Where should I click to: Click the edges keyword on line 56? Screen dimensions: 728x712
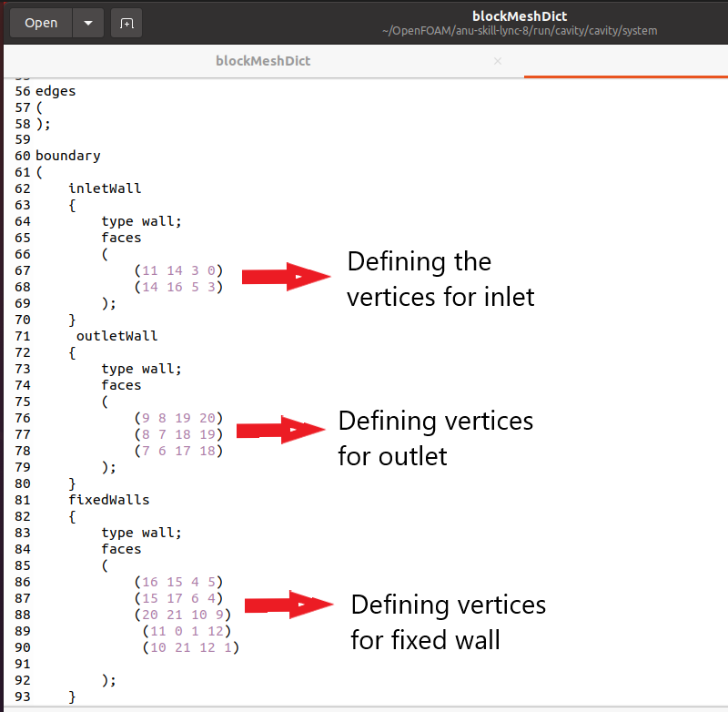[56, 90]
